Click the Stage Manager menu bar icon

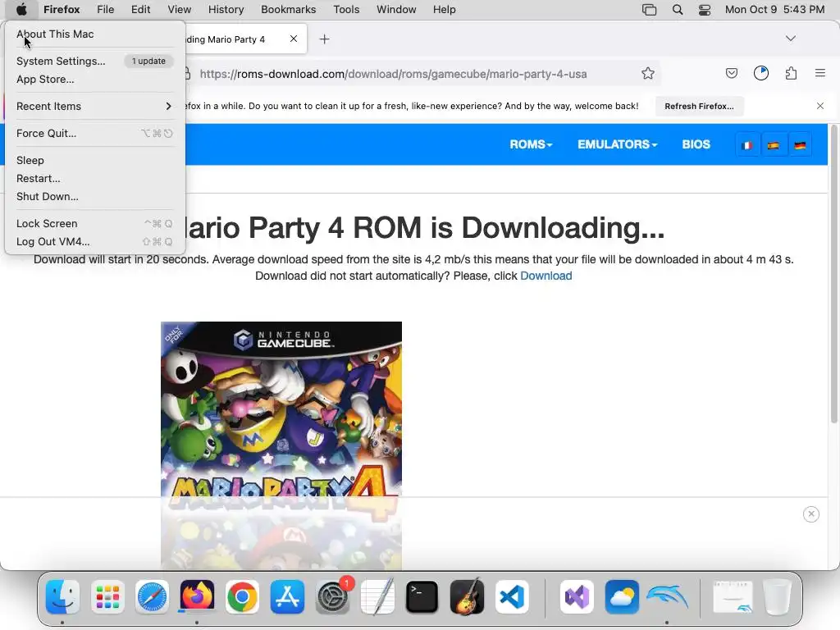pos(650,10)
